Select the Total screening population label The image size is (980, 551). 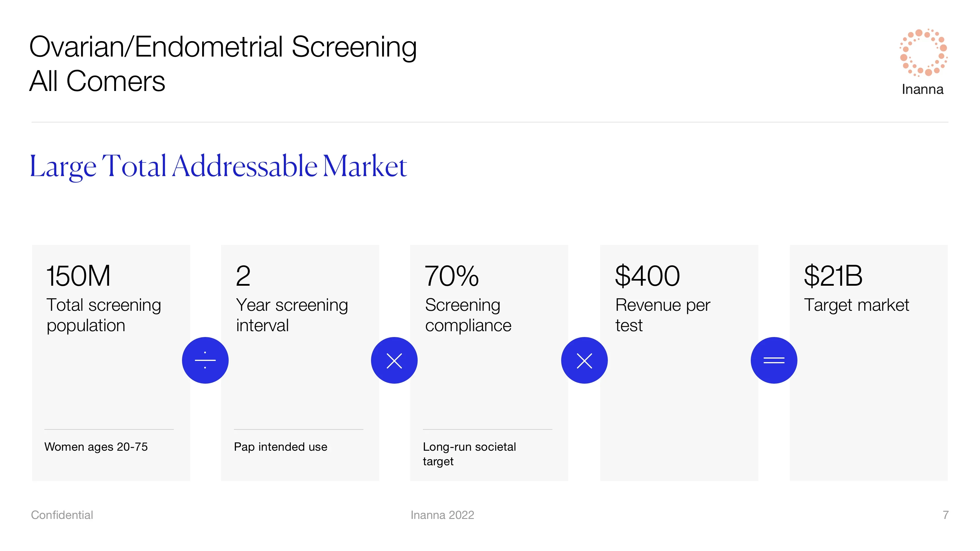pyautogui.click(x=104, y=315)
